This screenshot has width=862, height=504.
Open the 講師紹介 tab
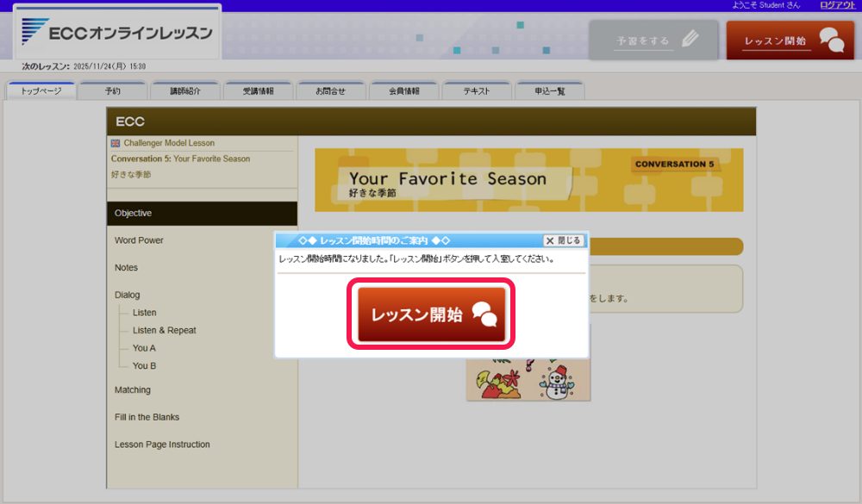click(x=185, y=91)
